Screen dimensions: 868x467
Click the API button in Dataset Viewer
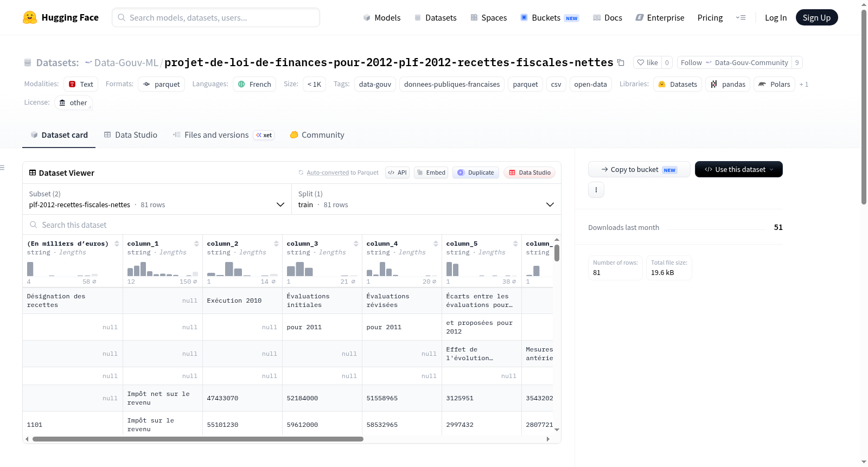[397, 172]
